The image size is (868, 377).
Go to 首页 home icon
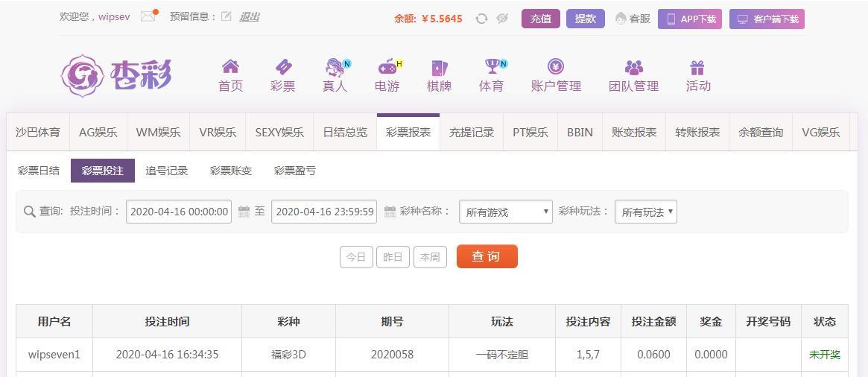tap(230, 66)
